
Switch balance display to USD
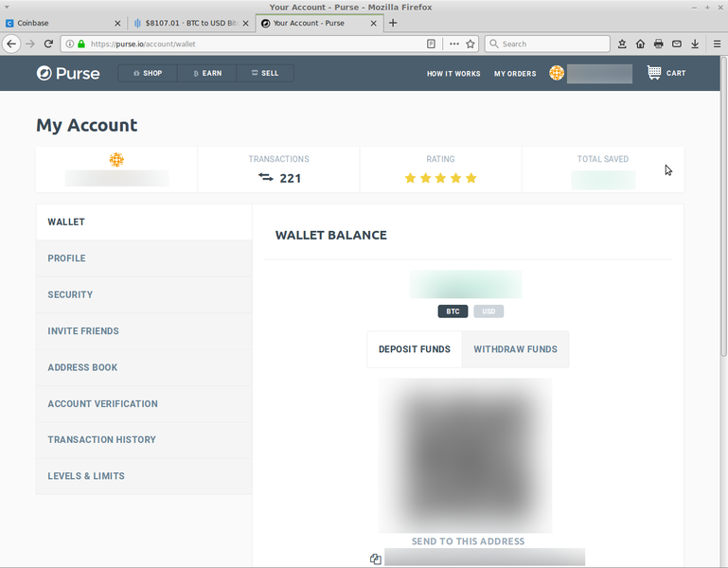(488, 311)
